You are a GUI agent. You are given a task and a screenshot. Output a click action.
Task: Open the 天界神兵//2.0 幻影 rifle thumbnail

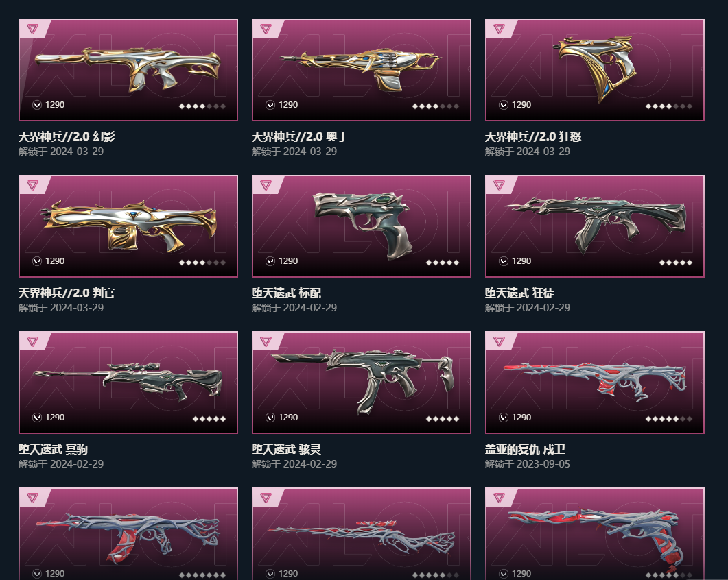128,68
